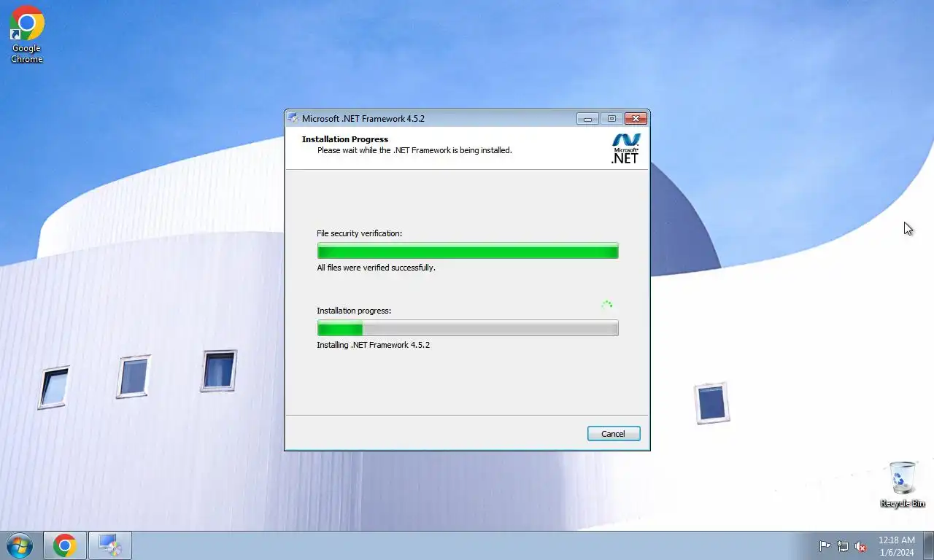Click 'All files were verified successfully.' text
Image resolution: width=934 pixels, height=560 pixels.
tap(376, 268)
